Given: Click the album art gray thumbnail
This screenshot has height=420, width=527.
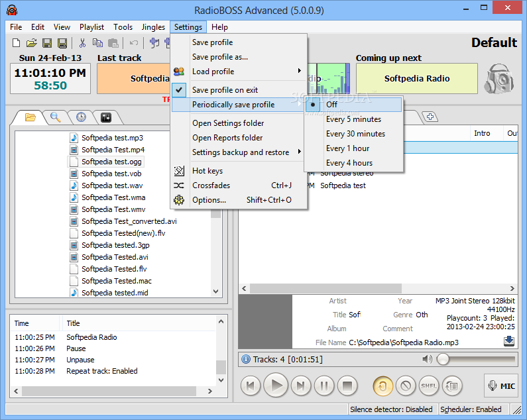Looking at the screenshot, I should [x=265, y=321].
